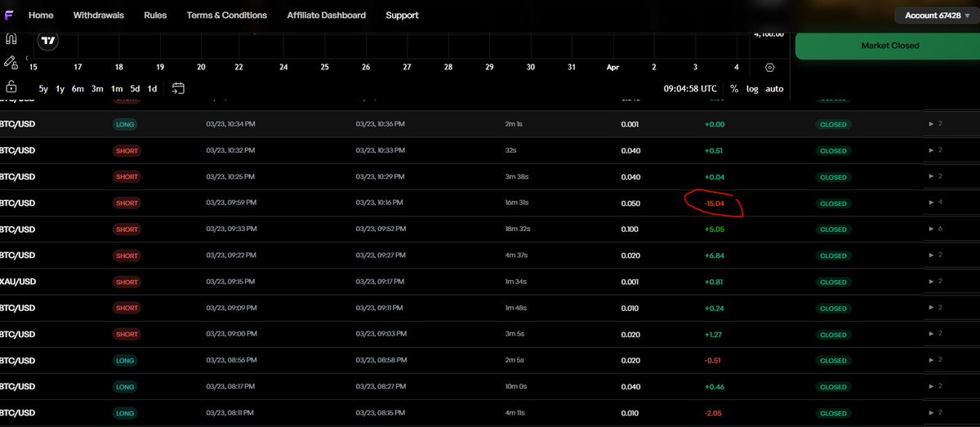Toggle log scale on chart

[x=751, y=88]
